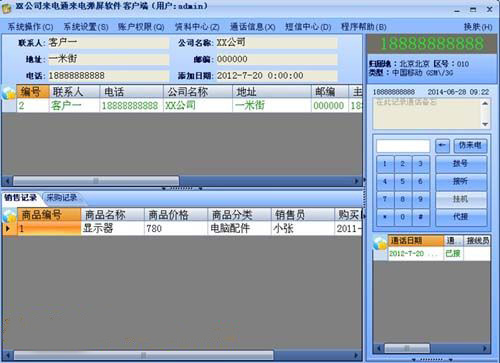Sort customer table by 地址 column header
Viewport: 500px width, 363px height.
[x=272, y=92]
